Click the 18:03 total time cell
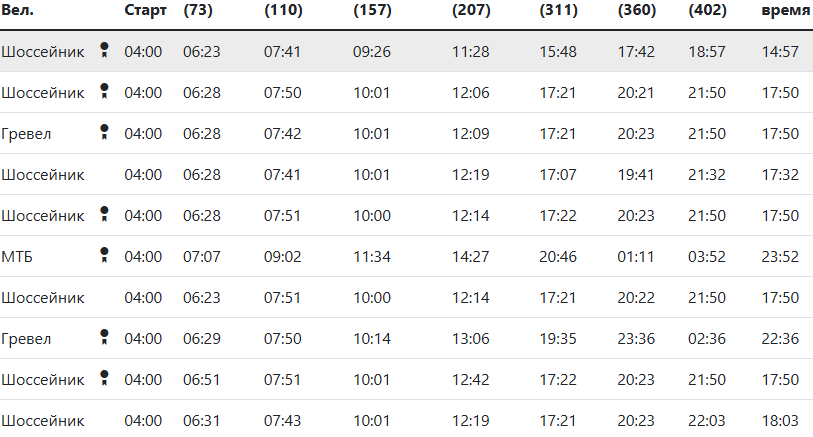This screenshot has height=437, width=813. 780,420
